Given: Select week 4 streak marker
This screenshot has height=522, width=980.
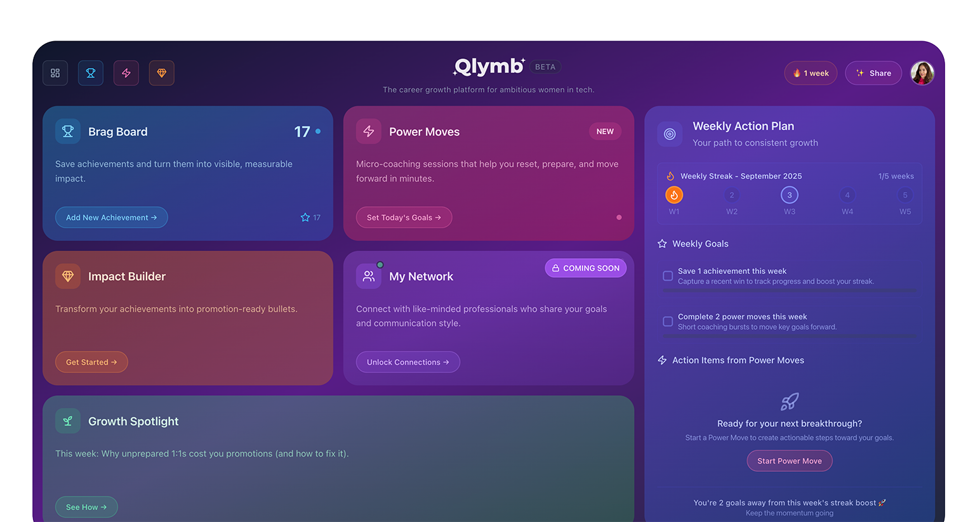Looking at the screenshot, I should 847,195.
